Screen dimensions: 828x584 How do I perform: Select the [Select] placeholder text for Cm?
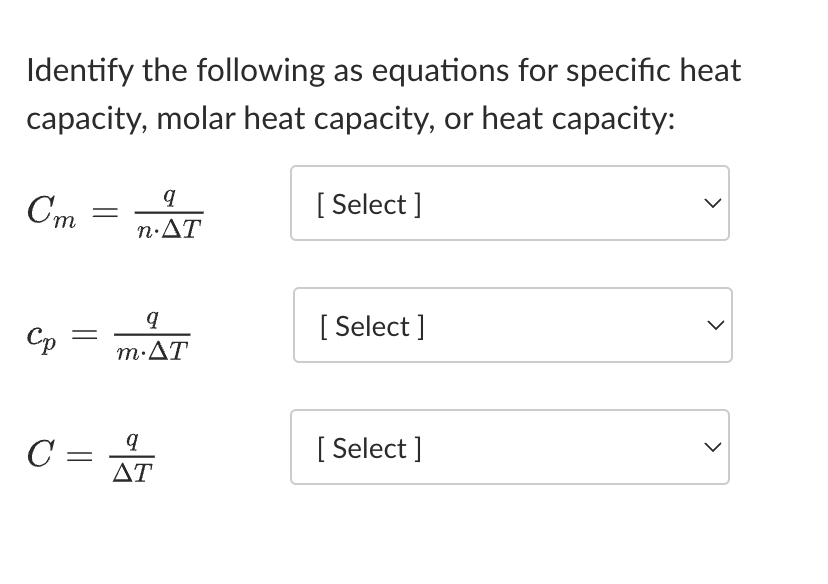(x=369, y=203)
